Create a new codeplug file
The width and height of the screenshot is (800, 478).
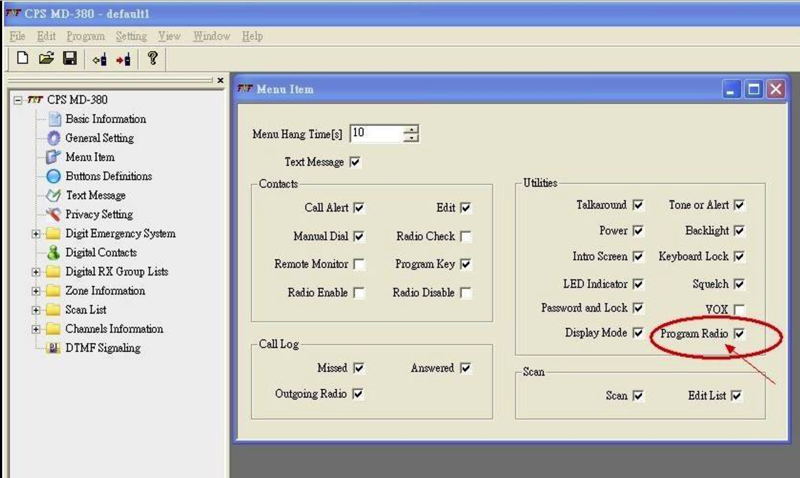pyautogui.click(x=22, y=59)
